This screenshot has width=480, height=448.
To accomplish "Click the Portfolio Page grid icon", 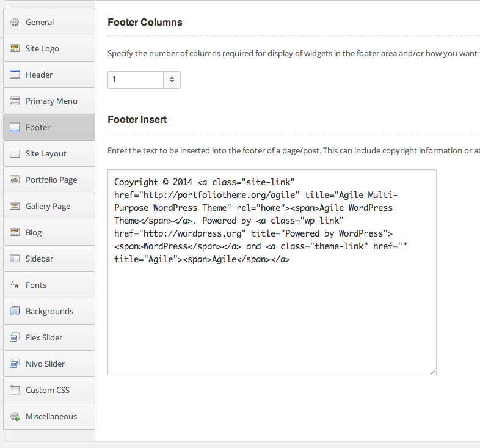I will tap(15, 180).
